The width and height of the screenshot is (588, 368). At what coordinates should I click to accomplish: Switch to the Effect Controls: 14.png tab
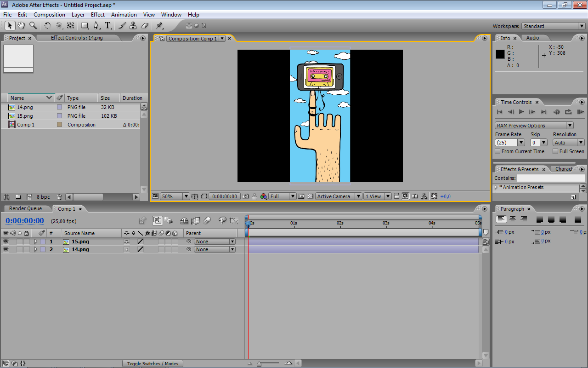tap(77, 38)
